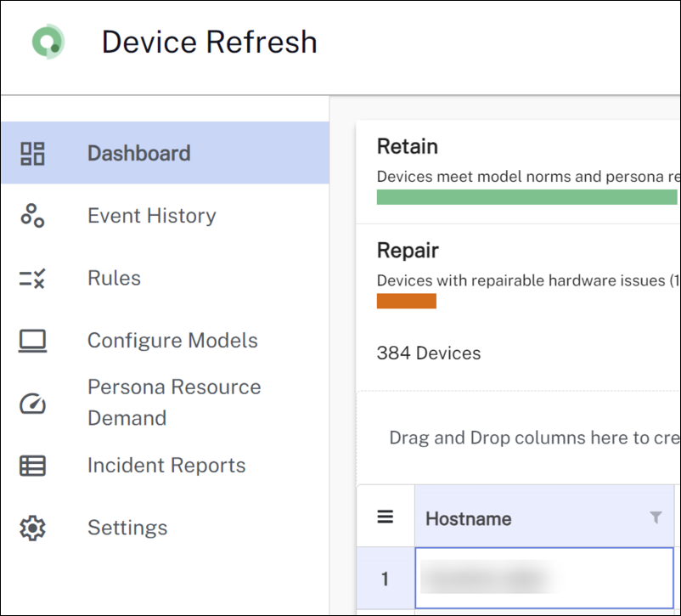
Task: Click the Event History circles icon
Action: [x=32, y=216]
